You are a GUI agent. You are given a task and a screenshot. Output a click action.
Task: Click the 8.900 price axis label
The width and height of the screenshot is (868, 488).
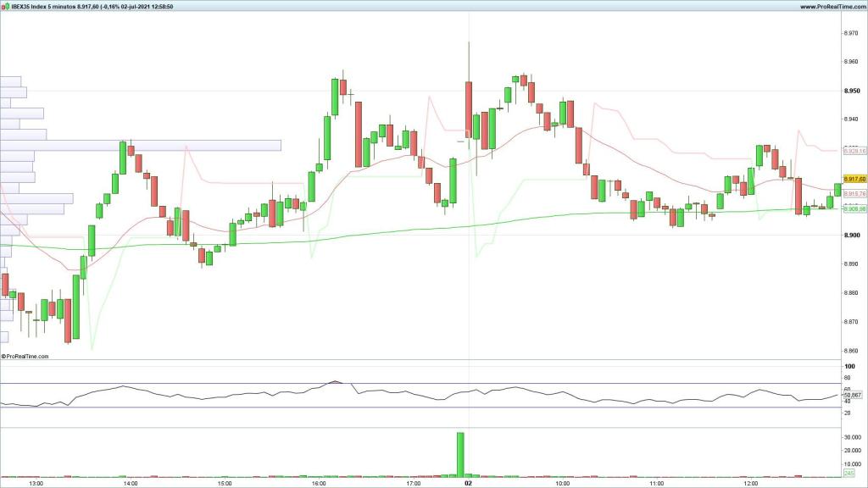851,236
